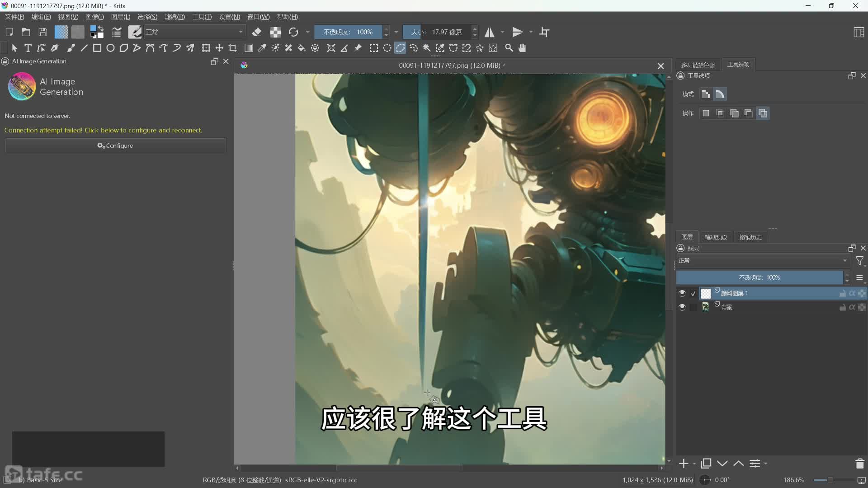This screenshot has width=868, height=488.
Task: Select the Rectangular Selection tool
Action: pos(374,48)
